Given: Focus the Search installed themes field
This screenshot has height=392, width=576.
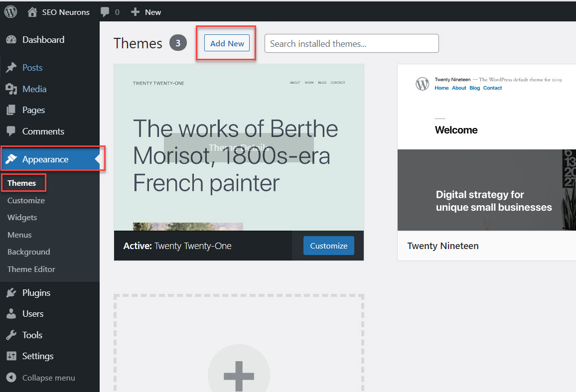Looking at the screenshot, I should [352, 43].
